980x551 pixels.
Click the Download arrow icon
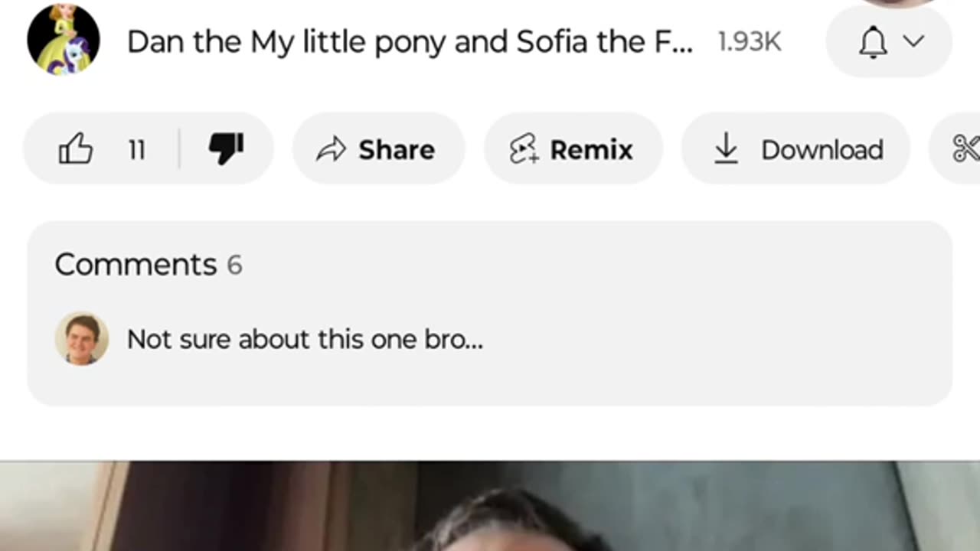click(x=725, y=149)
